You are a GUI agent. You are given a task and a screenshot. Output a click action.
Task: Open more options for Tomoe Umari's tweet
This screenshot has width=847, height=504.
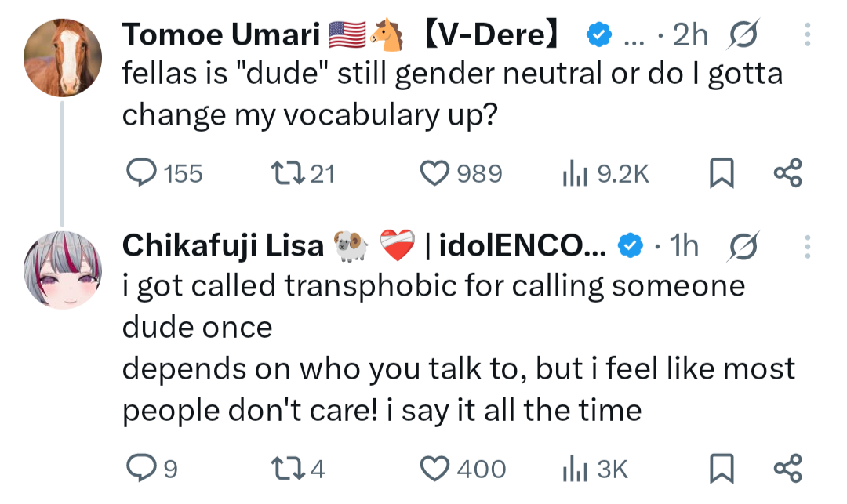[x=809, y=35]
